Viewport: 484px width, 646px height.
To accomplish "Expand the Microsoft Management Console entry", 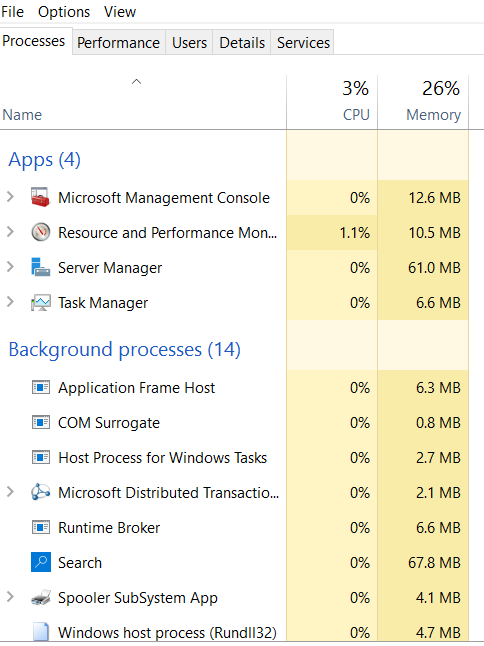I will (x=10, y=197).
